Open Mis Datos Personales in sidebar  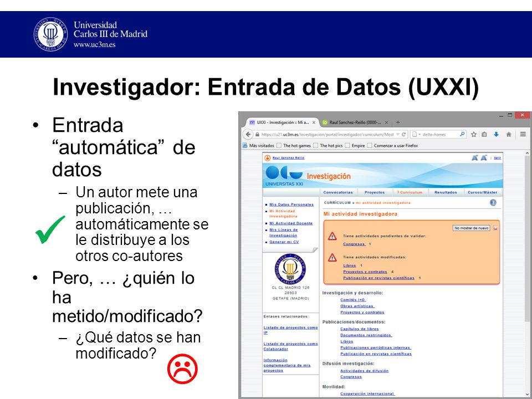[x=291, y=204]
